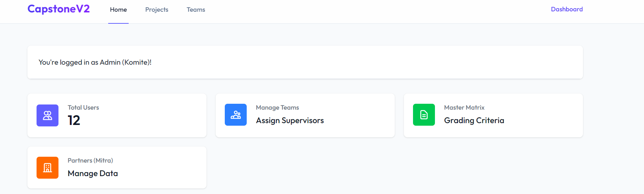Open the Dashboard link
644x194 pixels.
coord(567,9)
